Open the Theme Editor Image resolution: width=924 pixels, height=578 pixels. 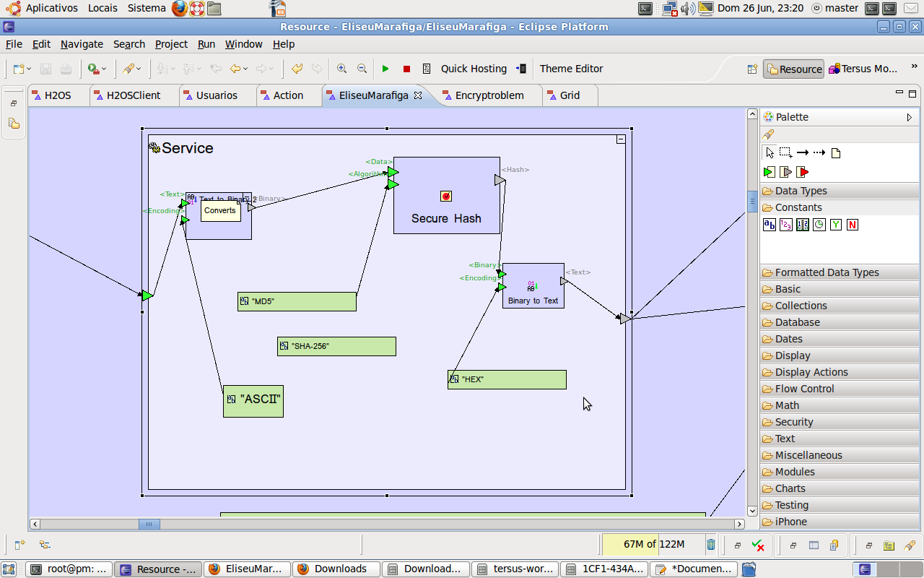tap(571, 69)
